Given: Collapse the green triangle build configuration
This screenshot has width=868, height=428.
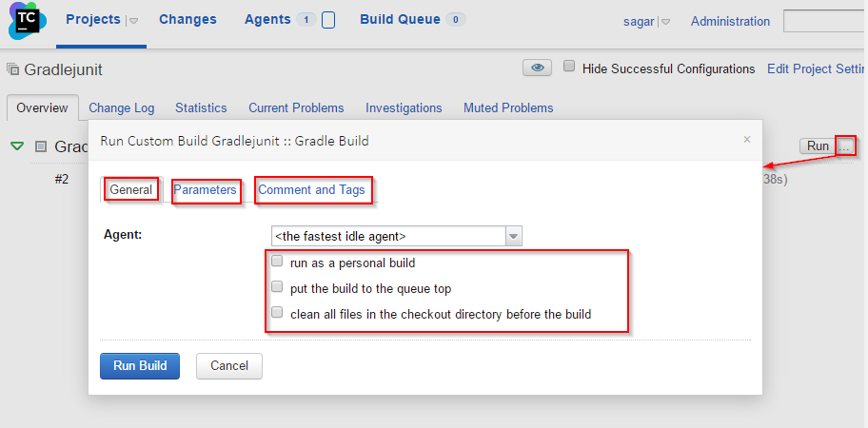Looking at the screenshot, I should click(x=18, y=146).
